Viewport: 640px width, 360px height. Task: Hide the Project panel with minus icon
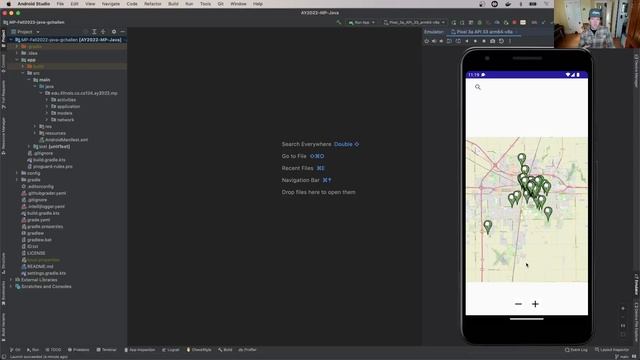coord(122,32)
